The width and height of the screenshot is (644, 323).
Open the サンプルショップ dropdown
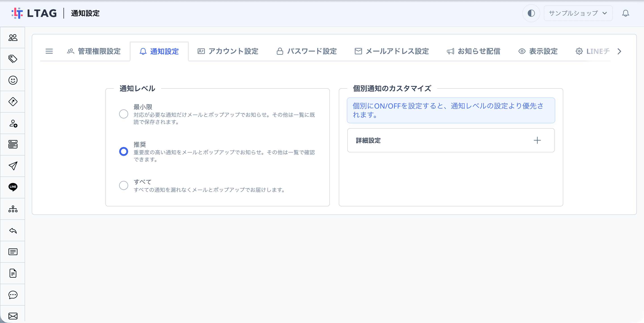[x=578, y=13]
